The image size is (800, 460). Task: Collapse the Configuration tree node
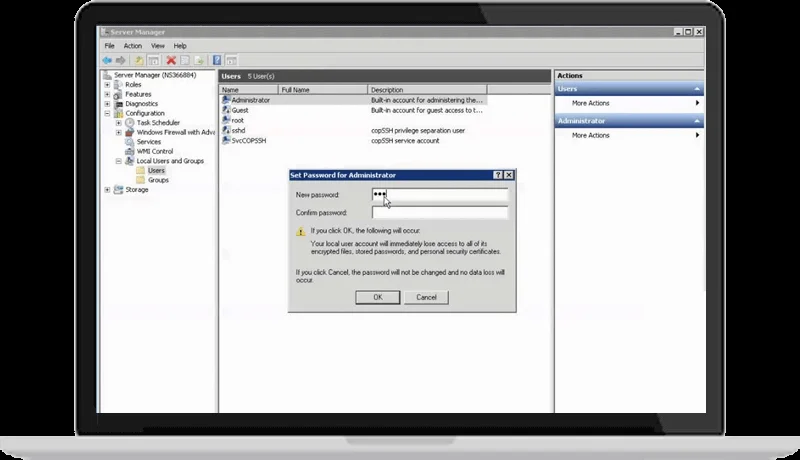pos(107,113)
